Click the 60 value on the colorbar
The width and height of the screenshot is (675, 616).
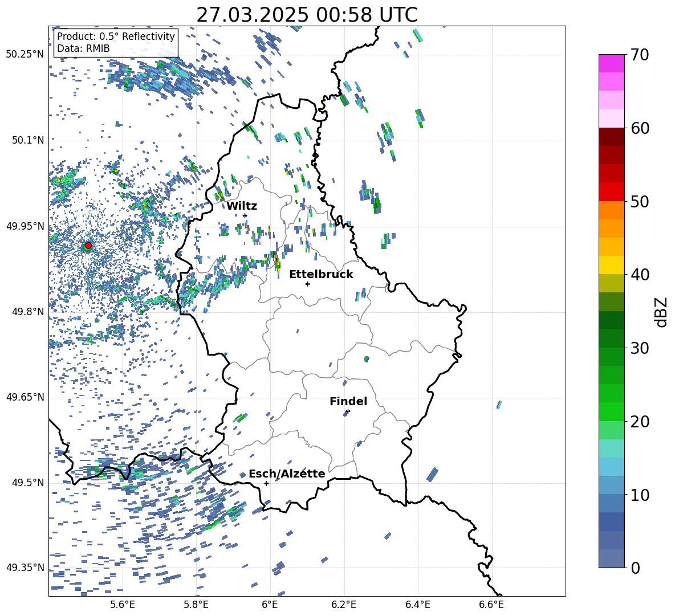639,128
